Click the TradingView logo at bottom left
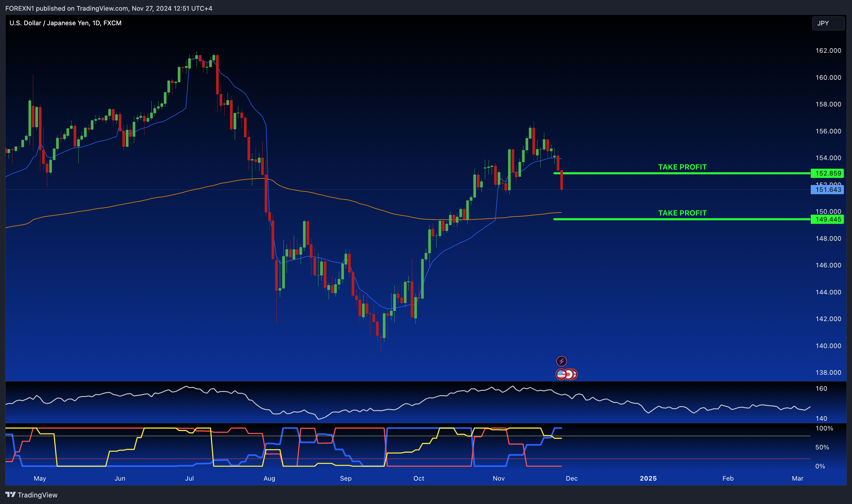The height and width of the screenshot is (504, 852). tap(31, 495)
